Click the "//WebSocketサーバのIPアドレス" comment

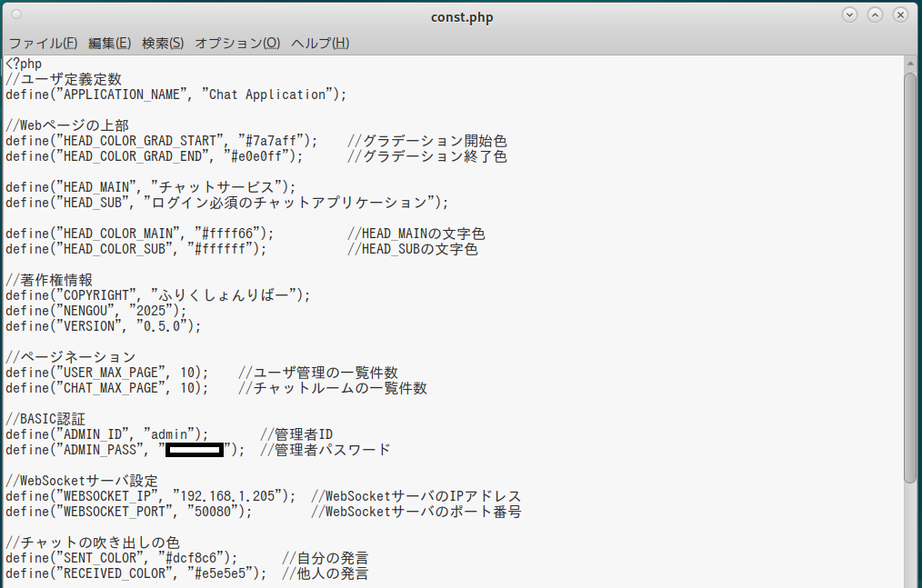416,496
